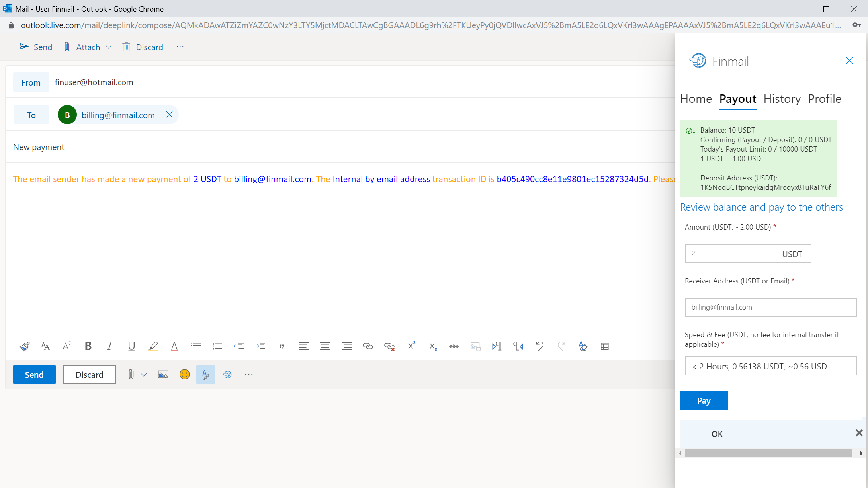Click the saved password key icon
The image size is (868, 488).
(857, 25)
